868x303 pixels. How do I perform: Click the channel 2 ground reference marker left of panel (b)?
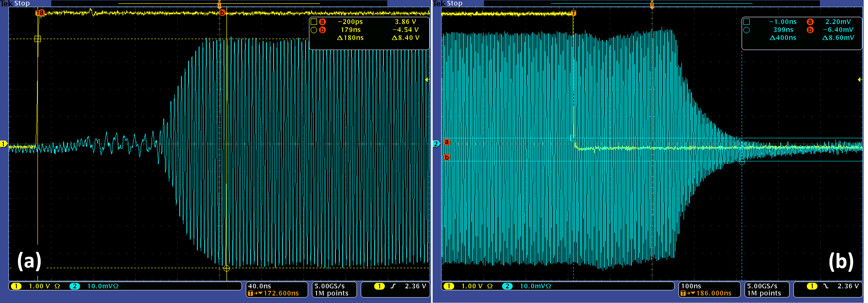[436, 144]
